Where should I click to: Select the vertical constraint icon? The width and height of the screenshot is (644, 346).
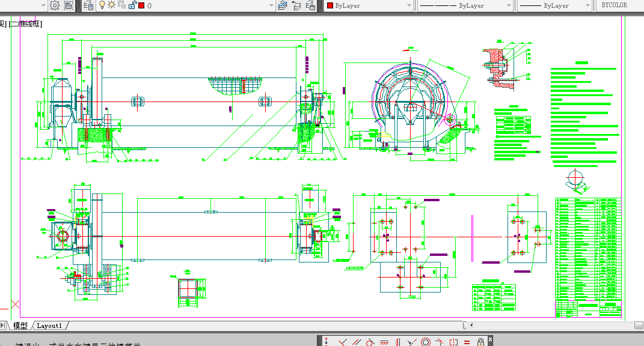(397, 341)
